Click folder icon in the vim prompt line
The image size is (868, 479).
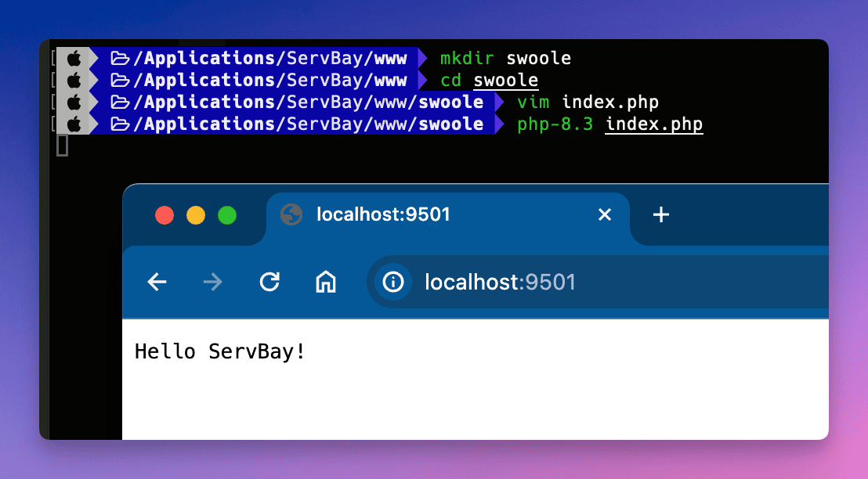click(120, 103)
